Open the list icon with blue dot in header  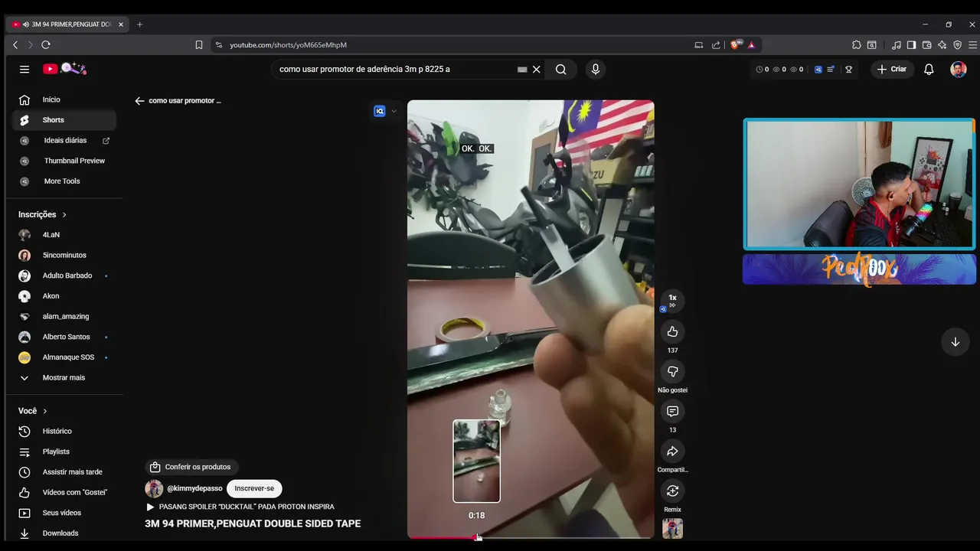click(831, 69)
